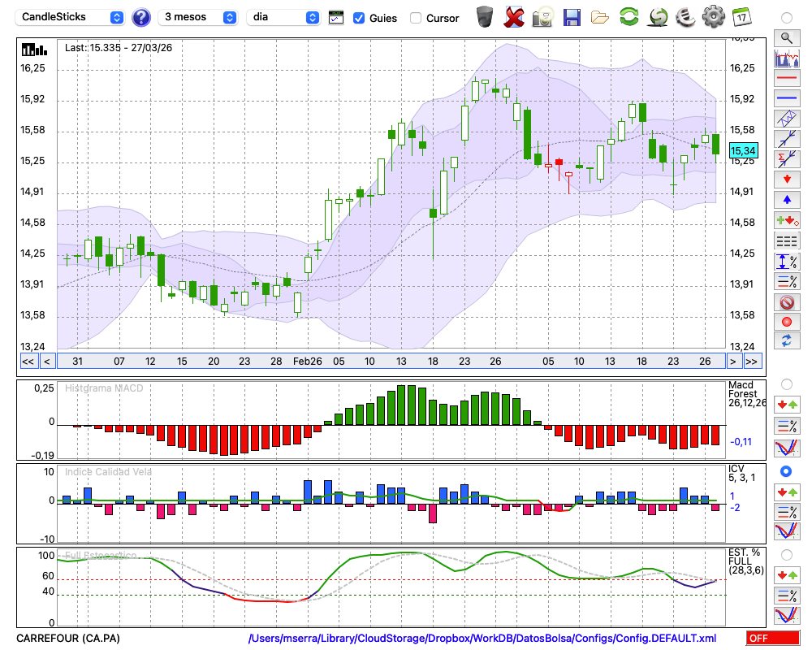
Task: Click the << jump-to-start navigation button
Action: coord(28,362)
